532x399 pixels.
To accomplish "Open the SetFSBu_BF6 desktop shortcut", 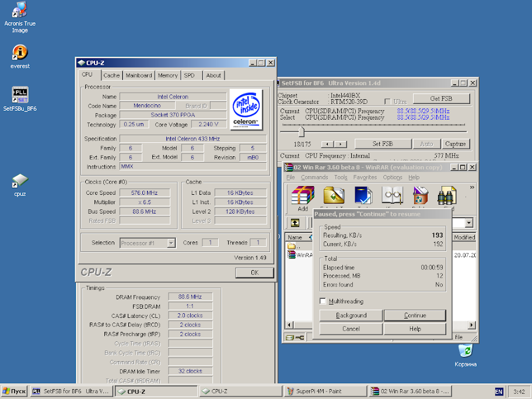I will [20, 99].
